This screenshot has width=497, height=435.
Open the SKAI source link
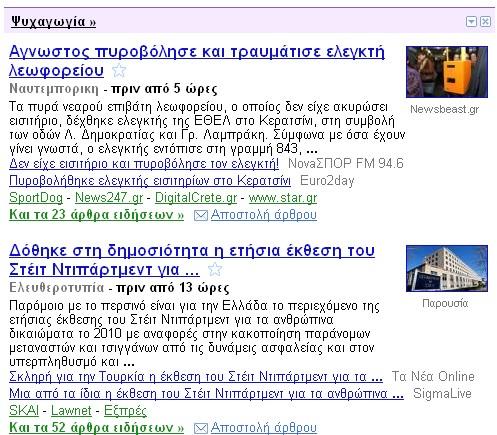(x=24, y=410)
